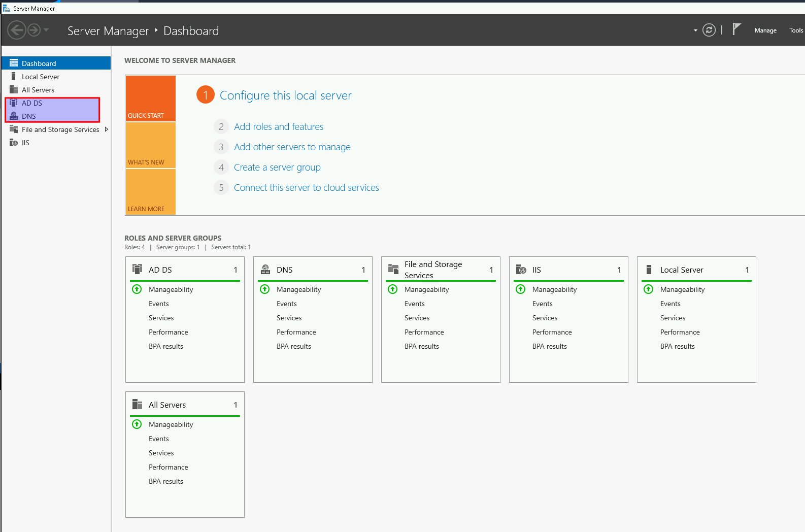Click File and Storage Services tile icon
The height and width of the screenshot is (532, 805).
click(x=393, y=269)
